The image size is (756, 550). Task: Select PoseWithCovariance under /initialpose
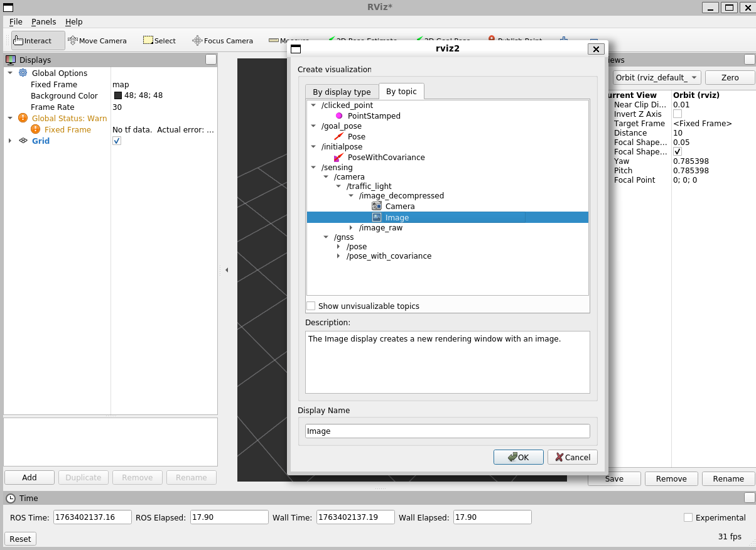(386, 157)
